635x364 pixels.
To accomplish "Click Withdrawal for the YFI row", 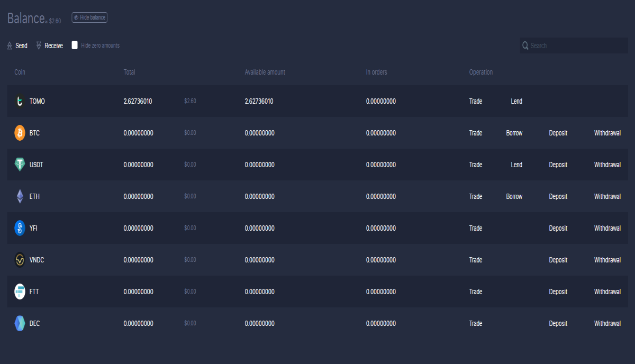I will [x=607, y=228].
